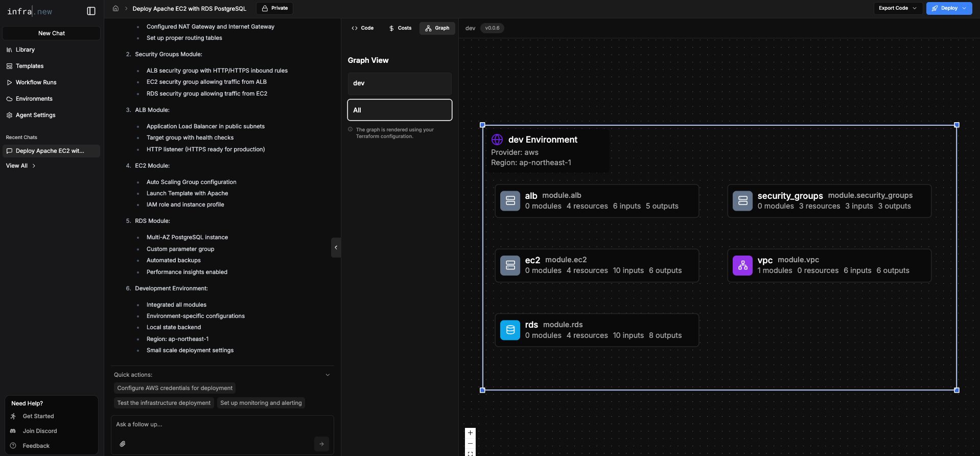Click the Multi-AZ PostgreSQL instance bullet
This screenshot has width=980, height=456.
pos(187,237)
